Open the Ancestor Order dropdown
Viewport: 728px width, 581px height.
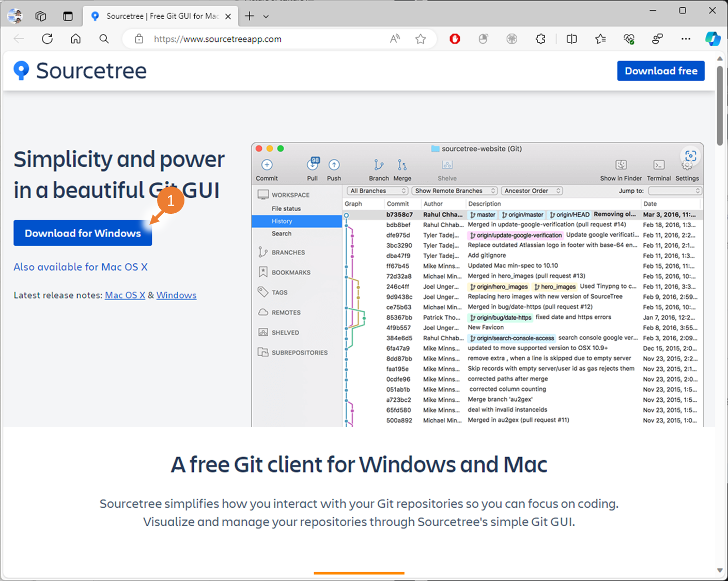coord(532,191)
